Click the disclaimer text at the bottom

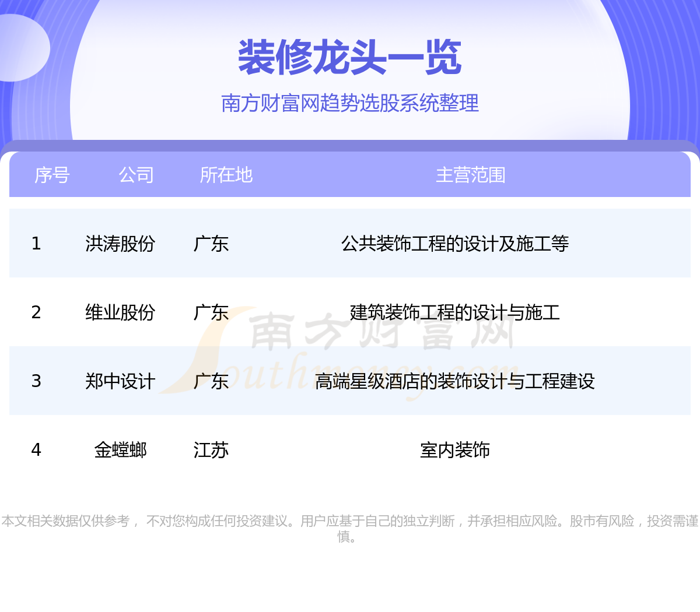tap(350, 528)
